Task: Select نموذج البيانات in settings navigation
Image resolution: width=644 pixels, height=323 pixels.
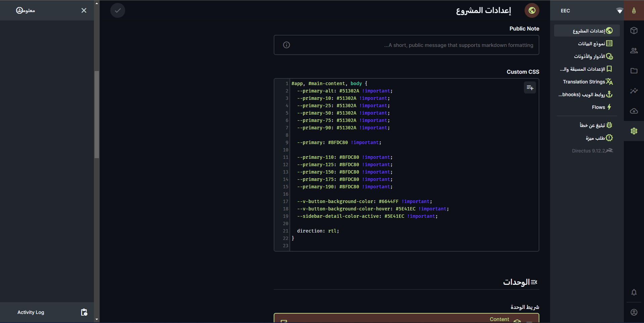Action: 587,44
